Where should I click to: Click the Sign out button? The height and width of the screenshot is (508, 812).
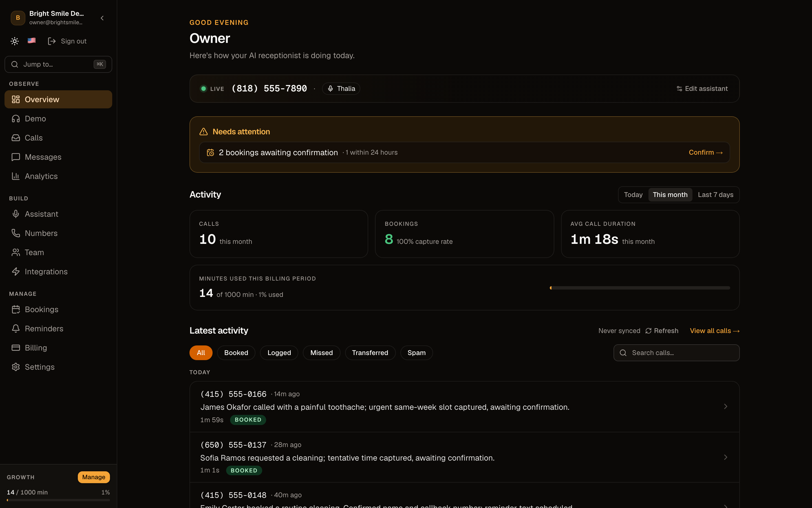point(67,41)
